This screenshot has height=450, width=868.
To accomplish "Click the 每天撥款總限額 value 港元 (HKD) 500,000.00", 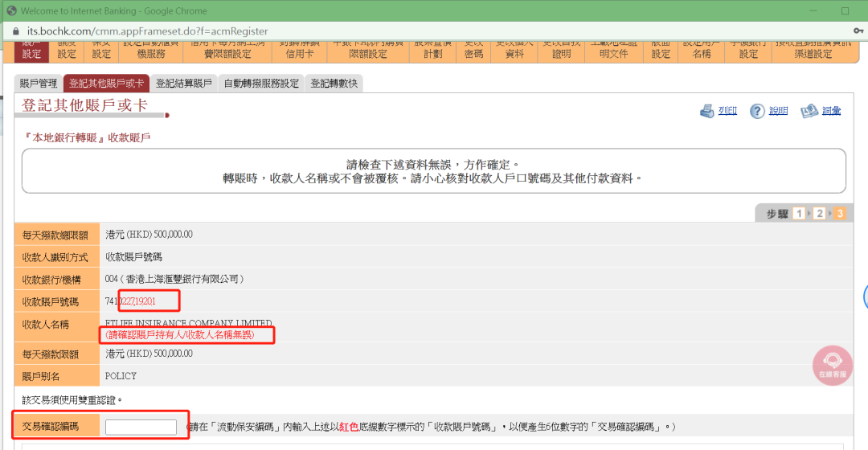I will click(149, 234).
